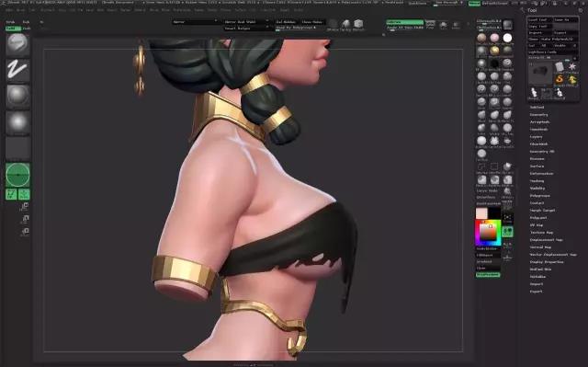The height and width of the screenshot is (367, 588).
Task: Open the Brush menu
Action: 20,10
